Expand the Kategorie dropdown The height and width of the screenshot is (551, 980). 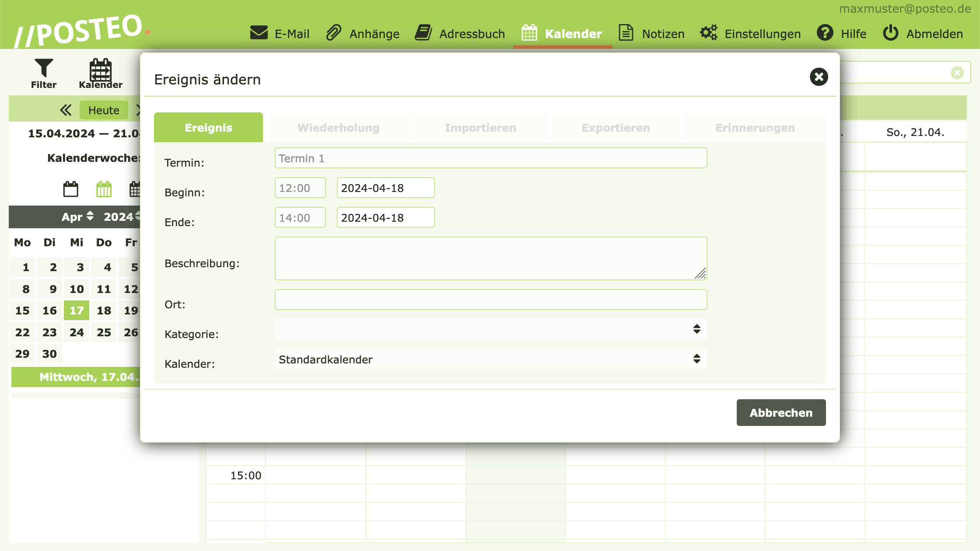click(490, 329)
